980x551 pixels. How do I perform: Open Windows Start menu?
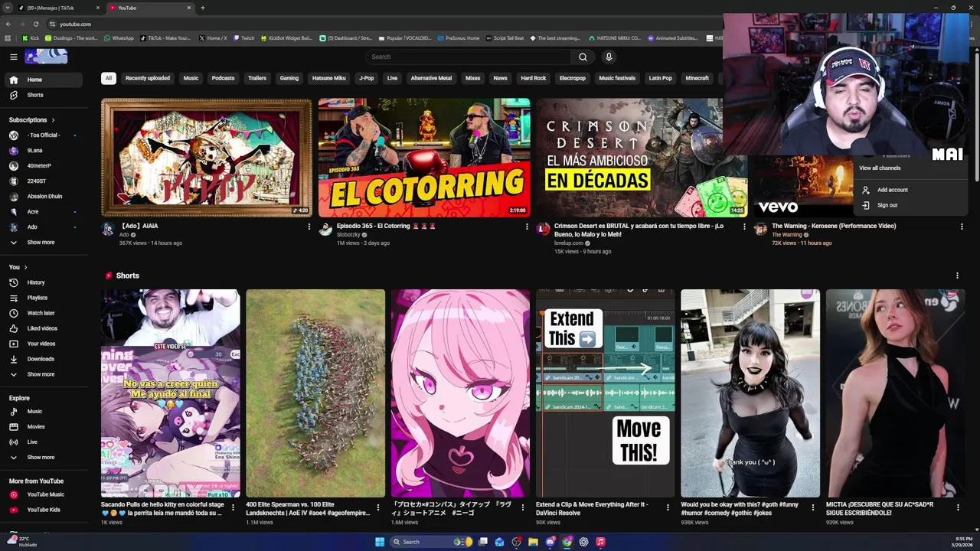380,542
